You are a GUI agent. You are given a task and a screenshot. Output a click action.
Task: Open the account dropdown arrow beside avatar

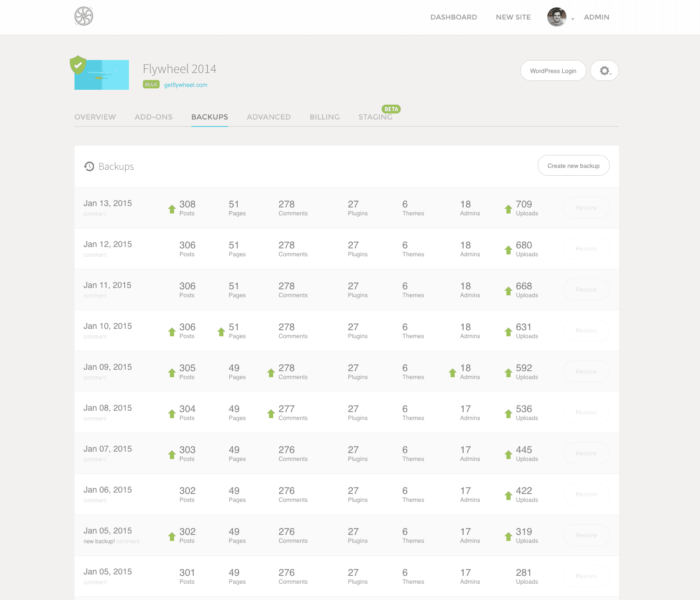[573, 19]
